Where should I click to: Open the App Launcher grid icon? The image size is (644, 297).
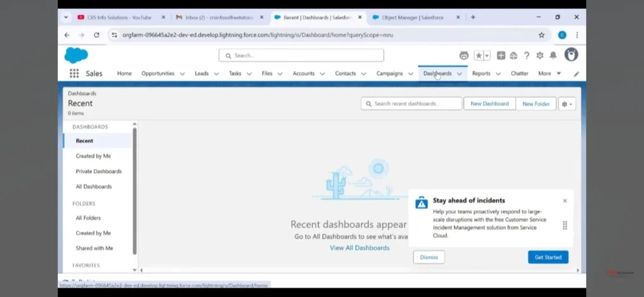click(x=74, y=74)
